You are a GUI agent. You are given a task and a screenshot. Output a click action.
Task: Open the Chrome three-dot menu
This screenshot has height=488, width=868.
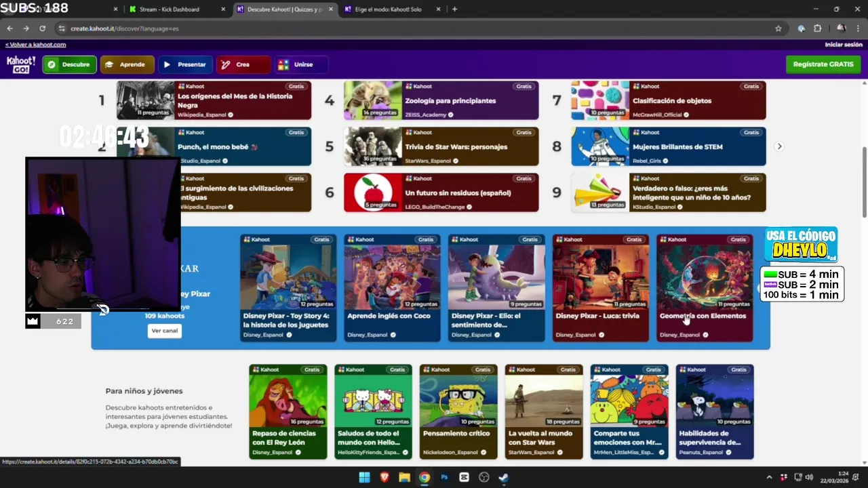(x=859, y=28)
